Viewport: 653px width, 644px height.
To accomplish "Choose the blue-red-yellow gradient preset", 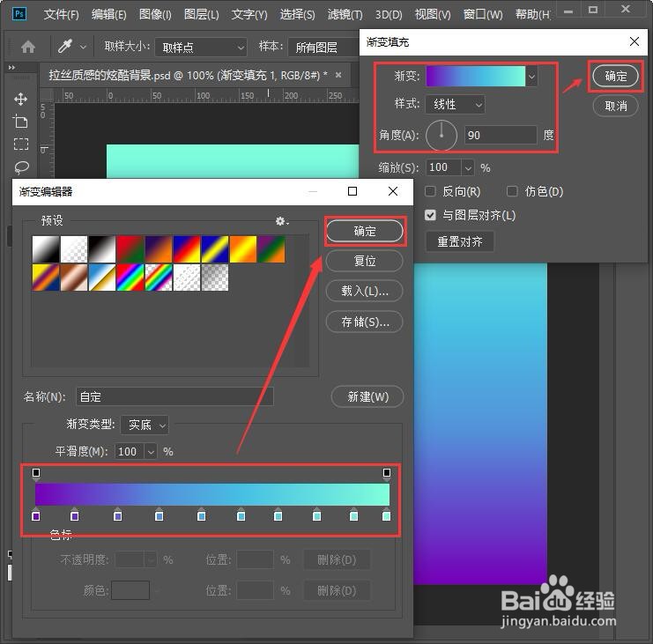I will pyautogui.click(x=187, y=249).
